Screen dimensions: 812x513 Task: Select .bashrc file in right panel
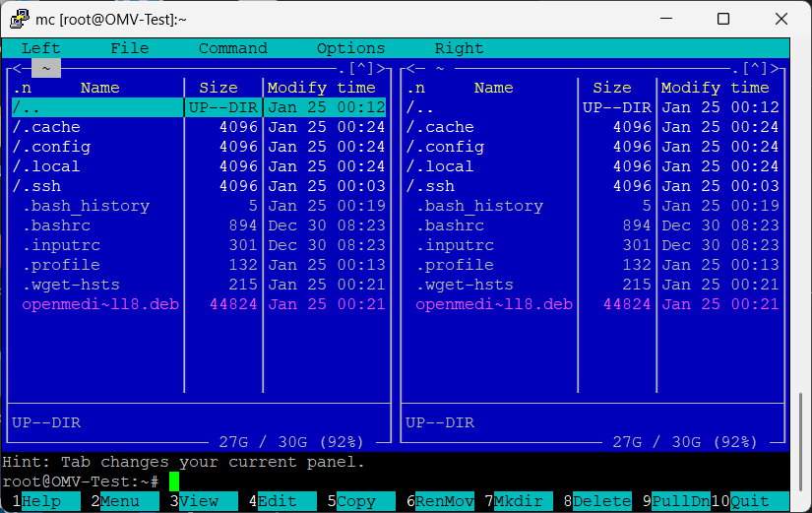point(593,225)
